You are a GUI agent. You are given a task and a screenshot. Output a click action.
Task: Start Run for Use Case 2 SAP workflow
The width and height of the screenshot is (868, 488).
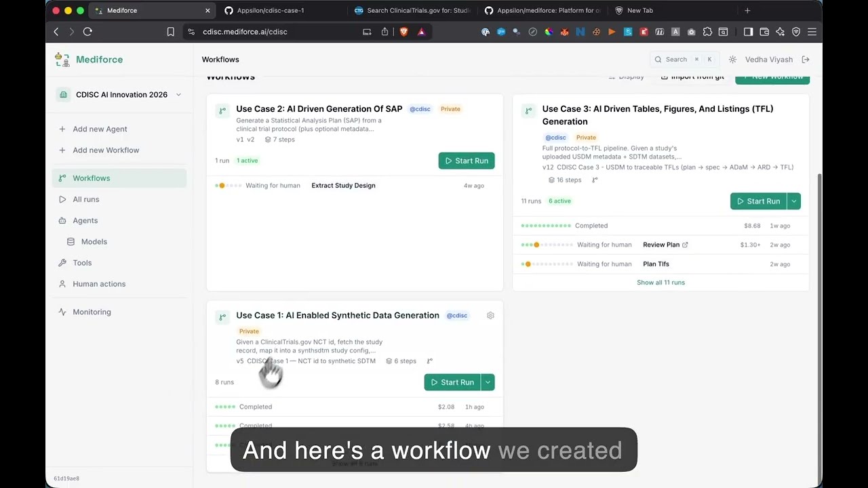(x=467, y=161)
